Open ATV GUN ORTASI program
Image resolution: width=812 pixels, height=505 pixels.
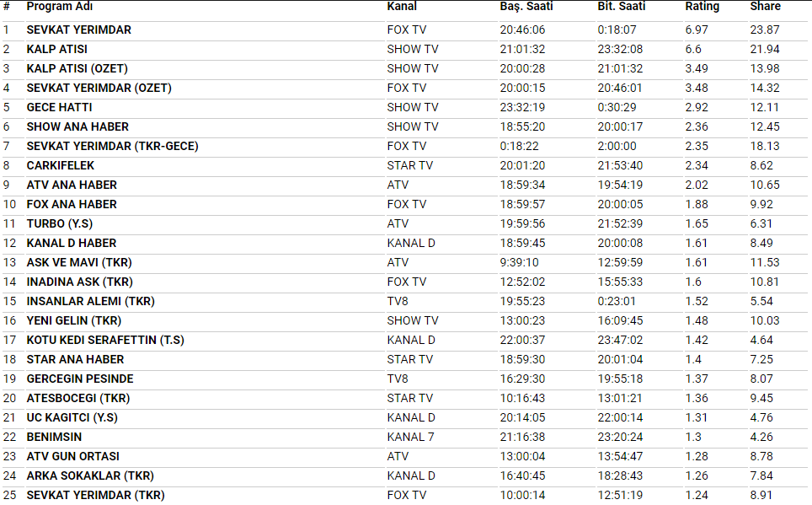[72, 456]
